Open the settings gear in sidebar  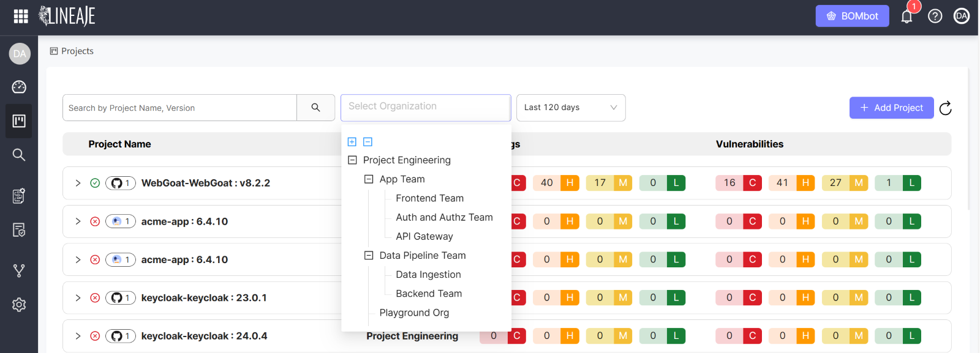click(19, 305)
